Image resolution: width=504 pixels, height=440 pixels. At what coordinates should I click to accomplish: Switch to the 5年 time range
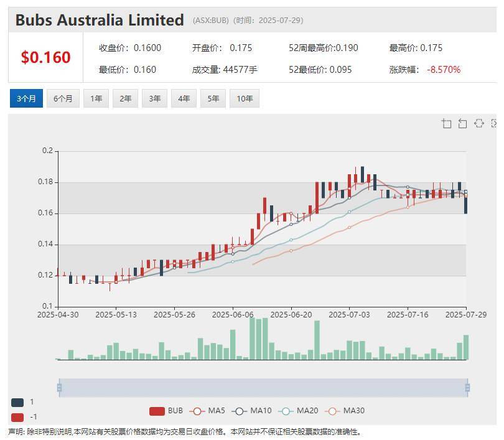[x=213, y=98]
